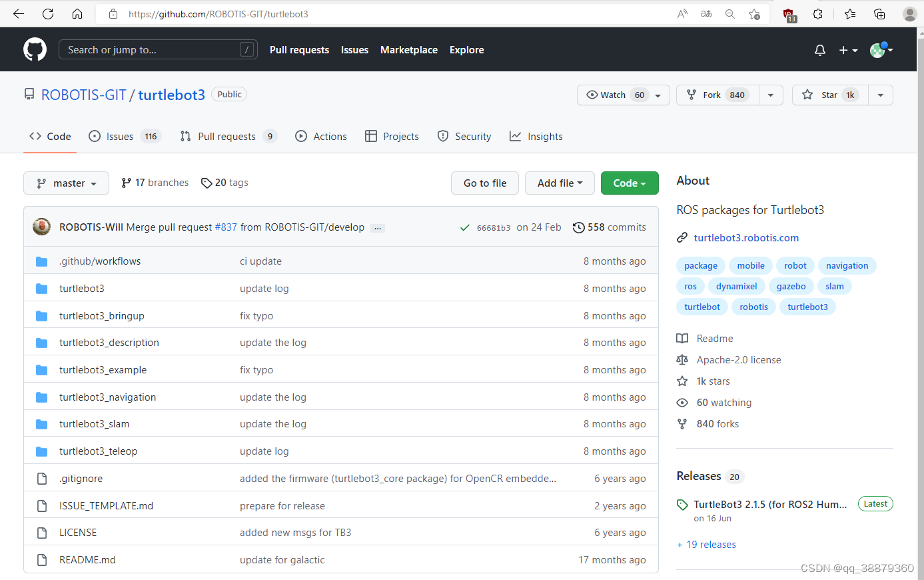924x580 pixels.
Task: Open the Projects tab
Action: click(x=392, y=136)
